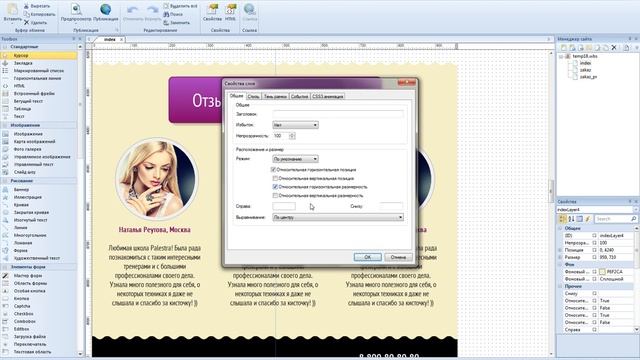Open the Выравнивание dropdown
Image resolution: width=640 pixels, height=360 pixels.
[338, 217]
